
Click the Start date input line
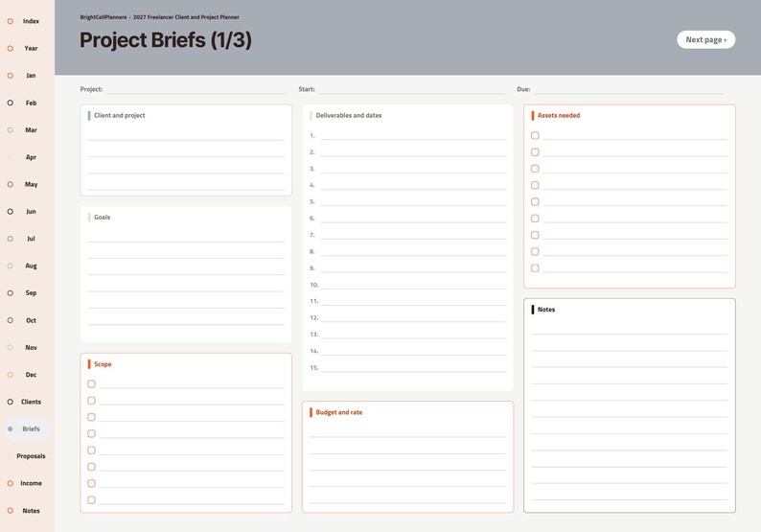[412, 89]
